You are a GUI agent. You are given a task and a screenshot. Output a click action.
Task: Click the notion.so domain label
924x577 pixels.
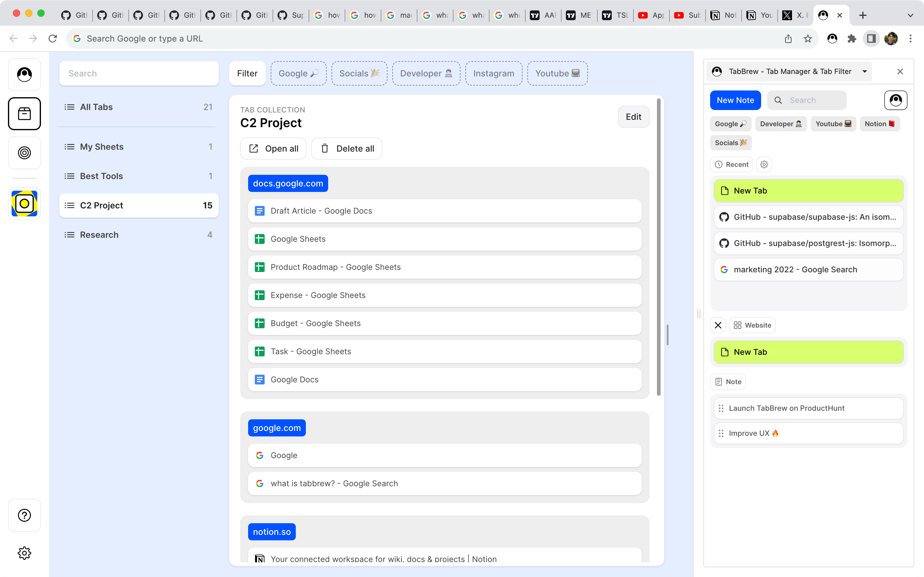272,532
